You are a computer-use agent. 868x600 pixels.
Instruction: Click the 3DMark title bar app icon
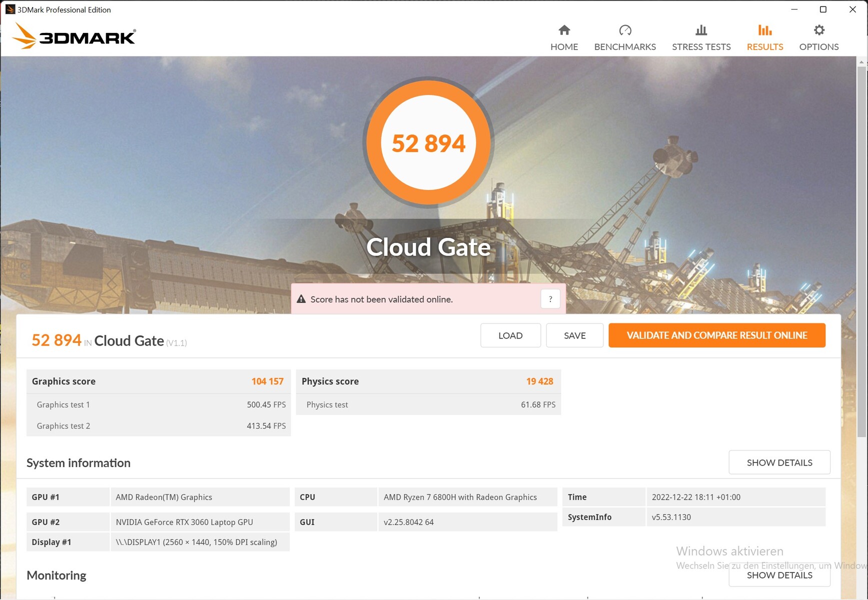[x=10, y=9]
